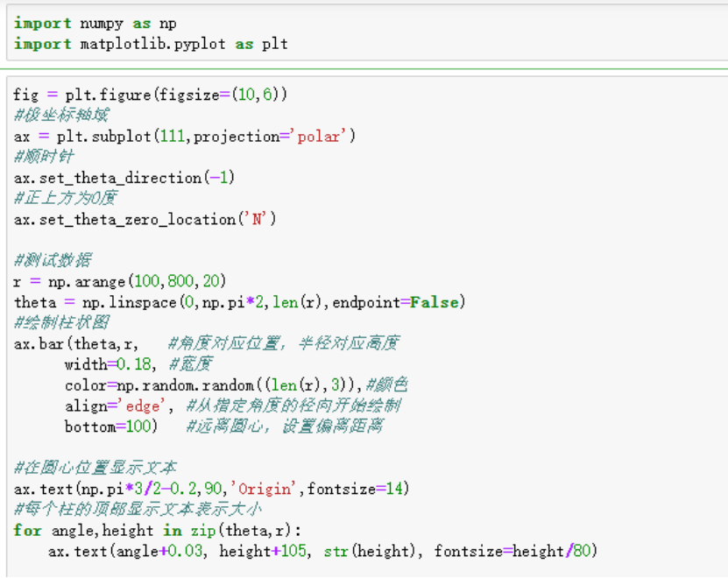The height and width of the screenshot is (578, 728).
Task: Click the 'for angle,height in zip' line
Action: [x=158, y=530]
